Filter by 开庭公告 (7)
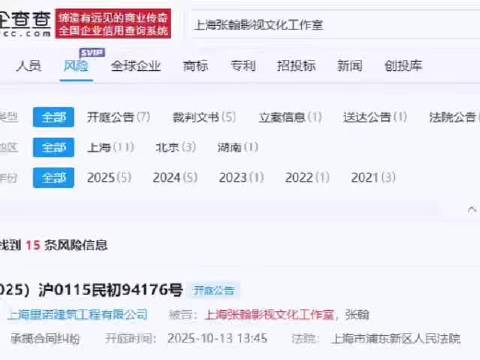 (x=118, y=117)
